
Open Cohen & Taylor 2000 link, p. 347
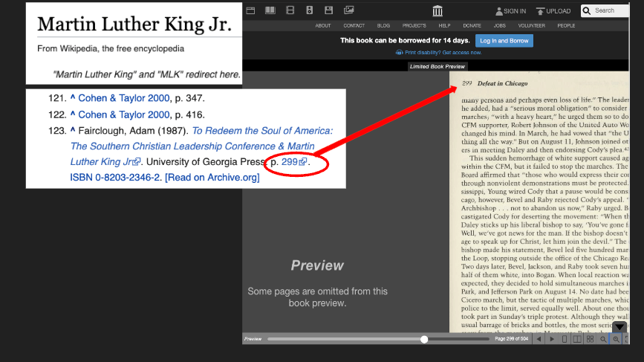pyautogui.click(x=123, y=98)
